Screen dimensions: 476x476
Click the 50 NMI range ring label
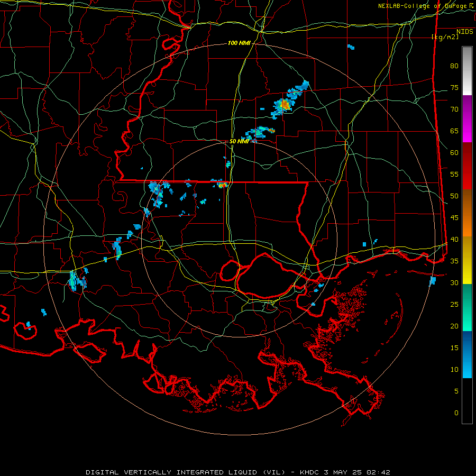click(239, 141)
